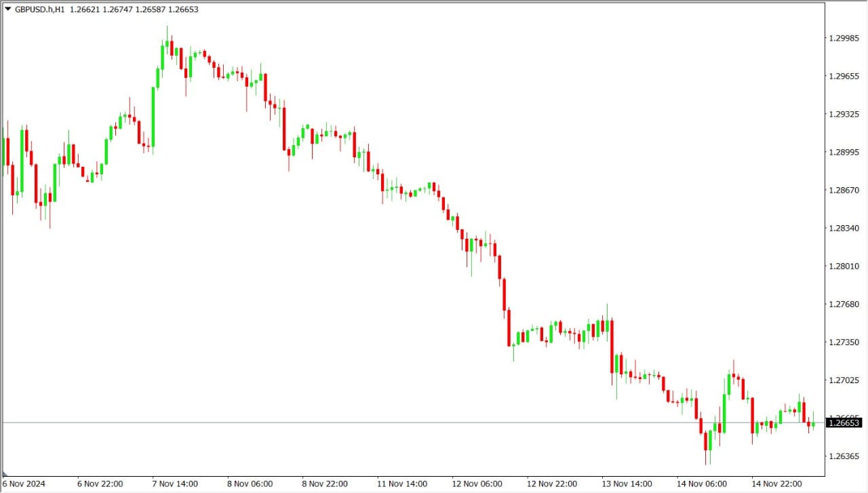Click the 14 Nov 06:00 time label
868x493 pixels.
(702, 484)
